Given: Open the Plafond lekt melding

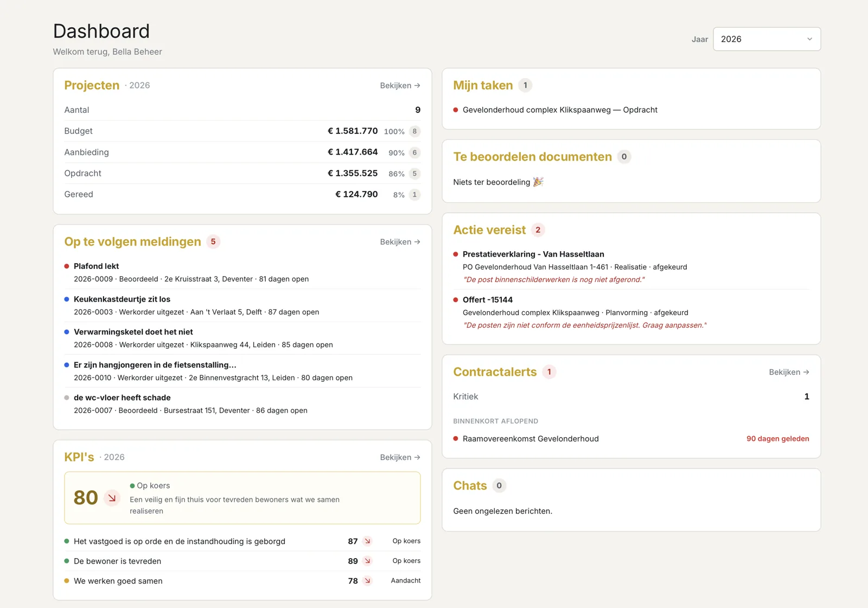Looking at the screenshot, I should pos(242,272).
